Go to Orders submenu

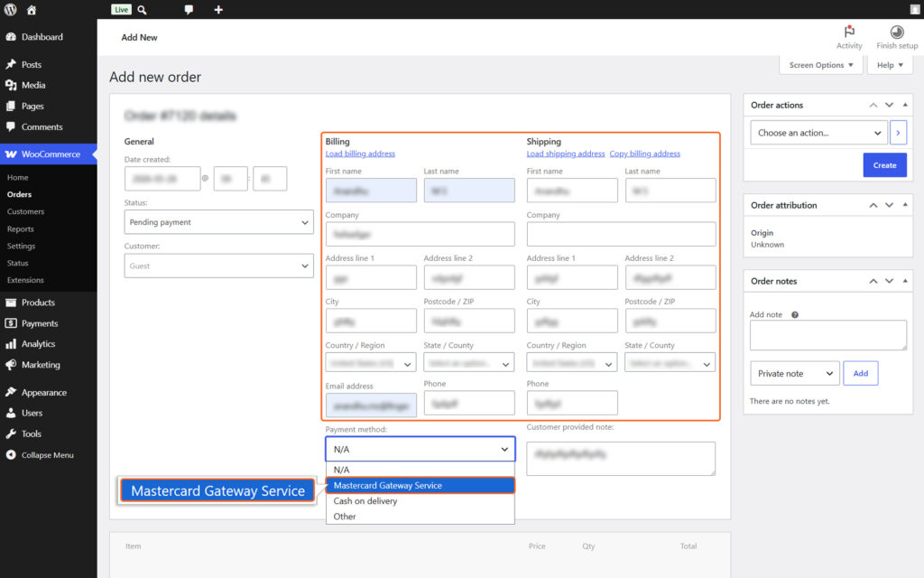20,194
